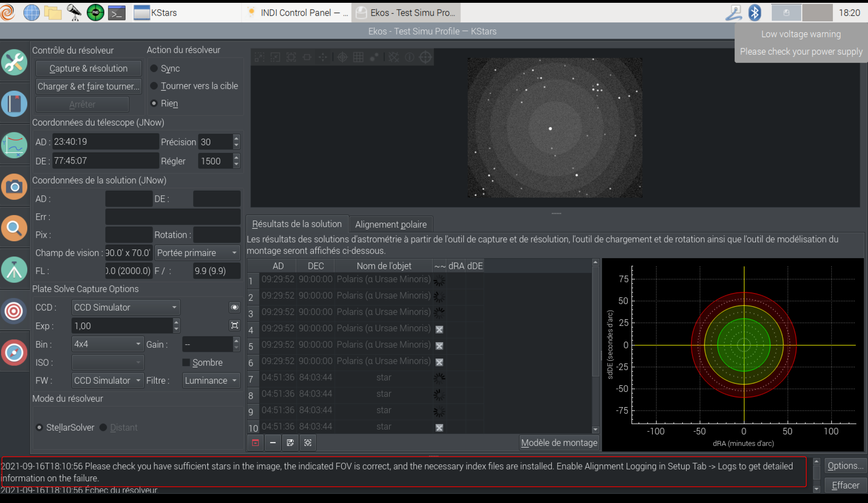Image resolution: width=868 pixels, height=503 pixels.
Task: Select the Résultats de la solution tab
Action: pos(297,224)
